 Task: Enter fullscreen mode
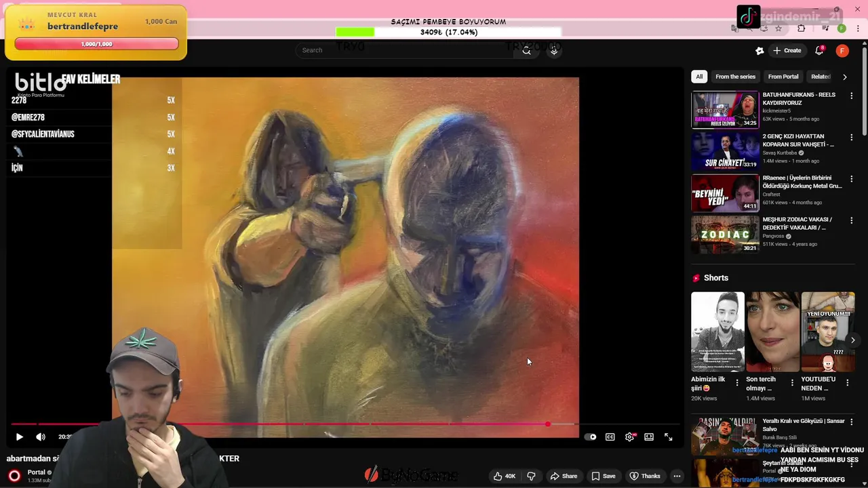tap(669, 437)
